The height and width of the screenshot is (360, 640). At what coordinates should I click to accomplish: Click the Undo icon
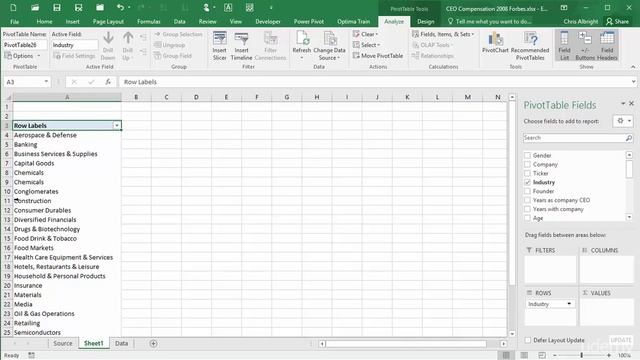tap(120, 8)
